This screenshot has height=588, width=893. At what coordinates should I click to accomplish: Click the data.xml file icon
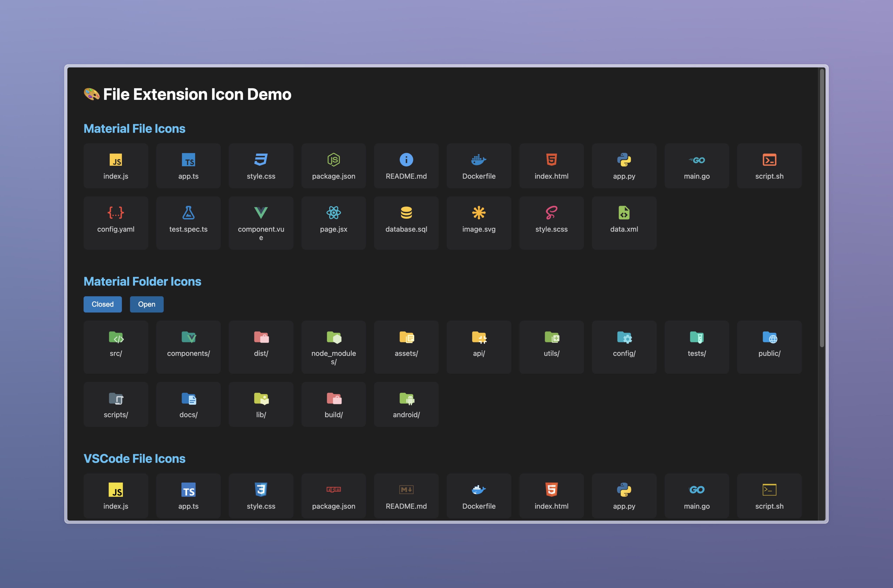[x=624, y=213]
